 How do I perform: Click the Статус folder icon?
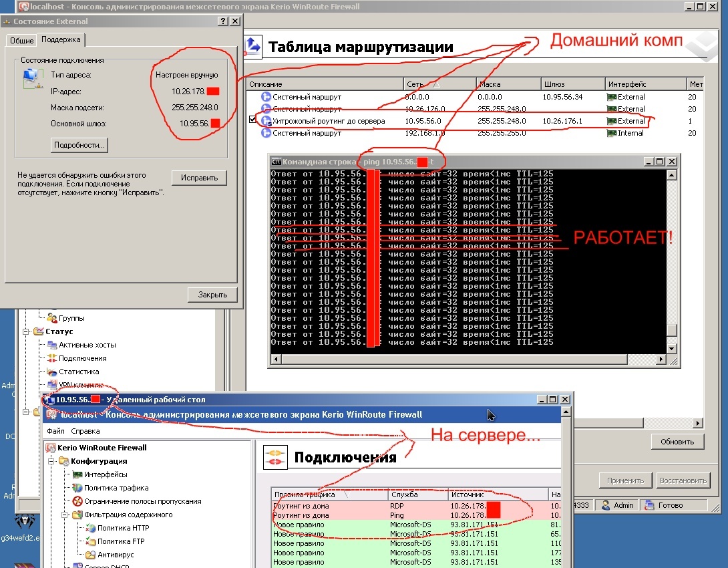[39, 331]
